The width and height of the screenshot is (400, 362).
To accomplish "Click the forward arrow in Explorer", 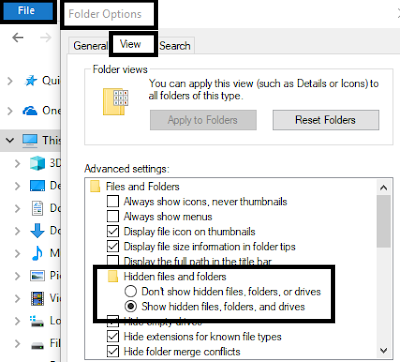I will click(45, 37).
